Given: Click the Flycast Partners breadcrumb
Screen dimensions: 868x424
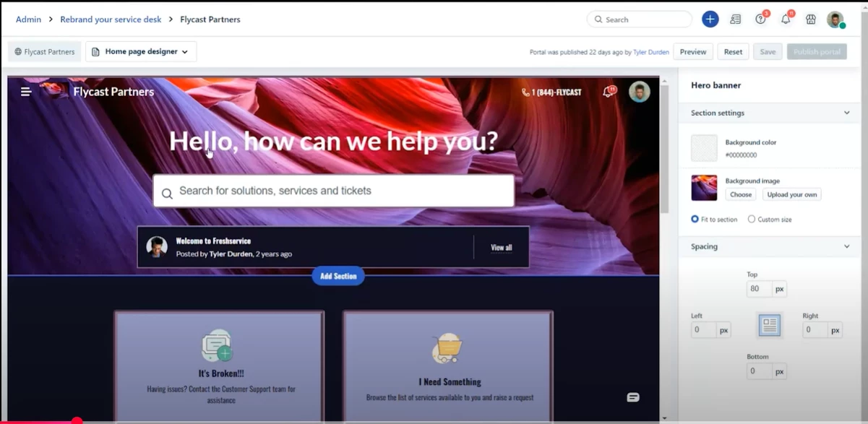Looking at the screenshot, I should pos(210,20).
